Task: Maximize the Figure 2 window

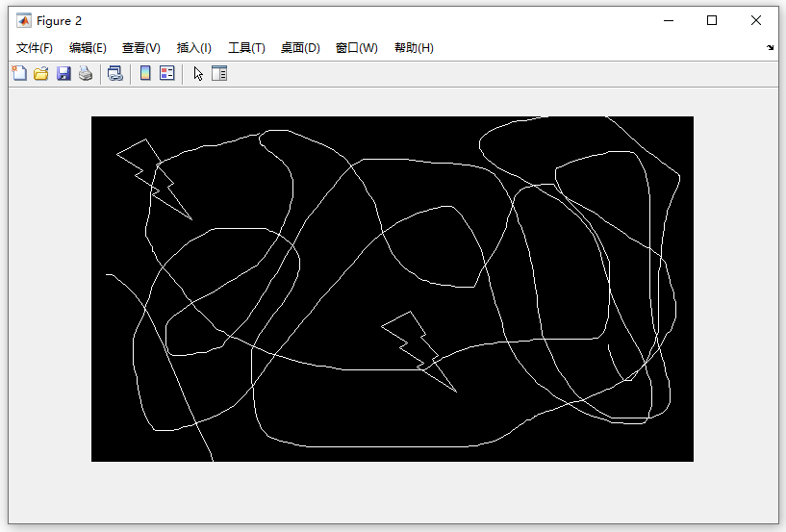Action: 712,20
